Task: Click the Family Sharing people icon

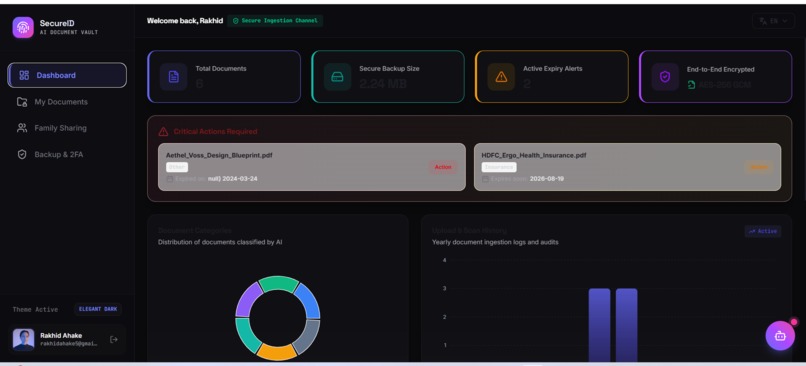Action: (22, 128)
